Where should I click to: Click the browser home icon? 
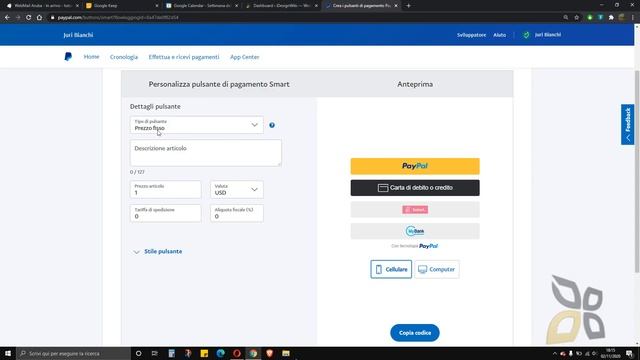pyautogui.click(x=39, y=18)
